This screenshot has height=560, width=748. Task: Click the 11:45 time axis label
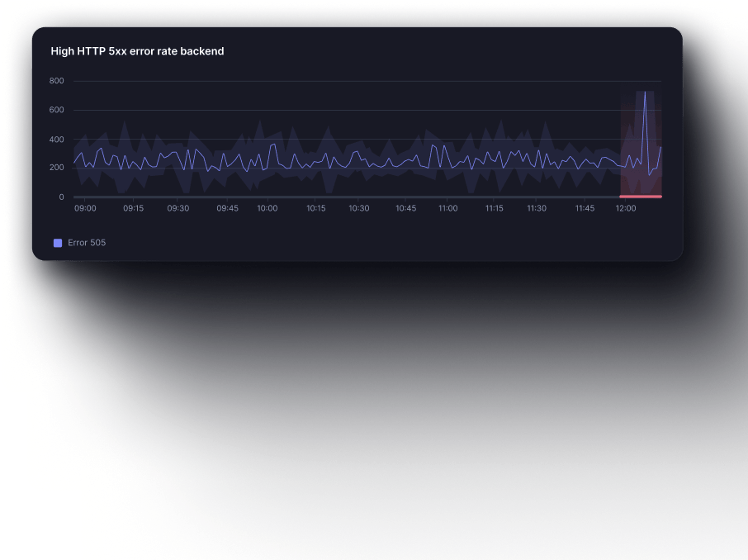click(x=584, y=209)
